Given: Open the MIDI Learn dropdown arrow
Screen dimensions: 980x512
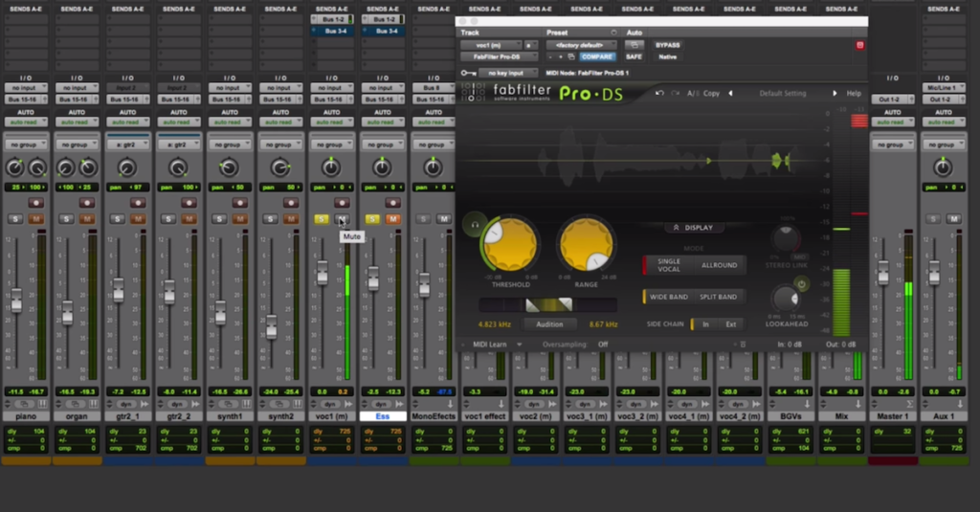Looking at the screenshot, I should coord(519,345).
